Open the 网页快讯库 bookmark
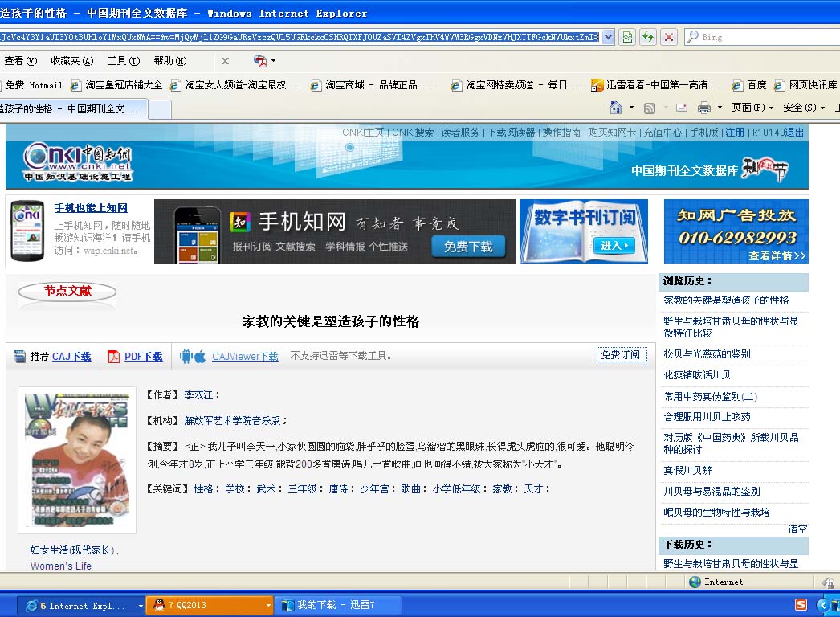 click(x=805, y=85)
